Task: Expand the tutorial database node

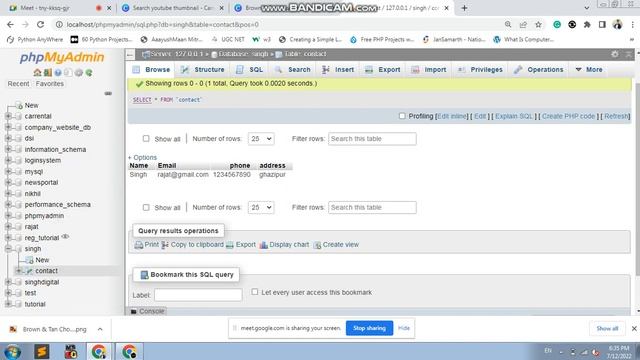Action: (8, 304)
